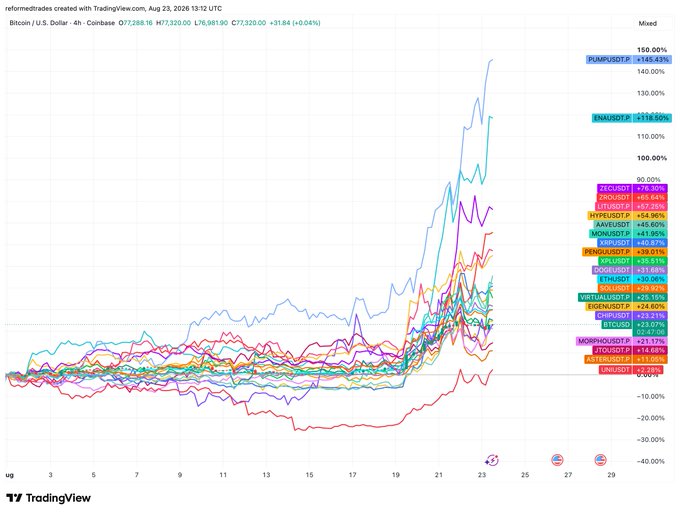Click the lightning event icon near date 23
The width and height of the screenshot is (680, 514).
492,460
